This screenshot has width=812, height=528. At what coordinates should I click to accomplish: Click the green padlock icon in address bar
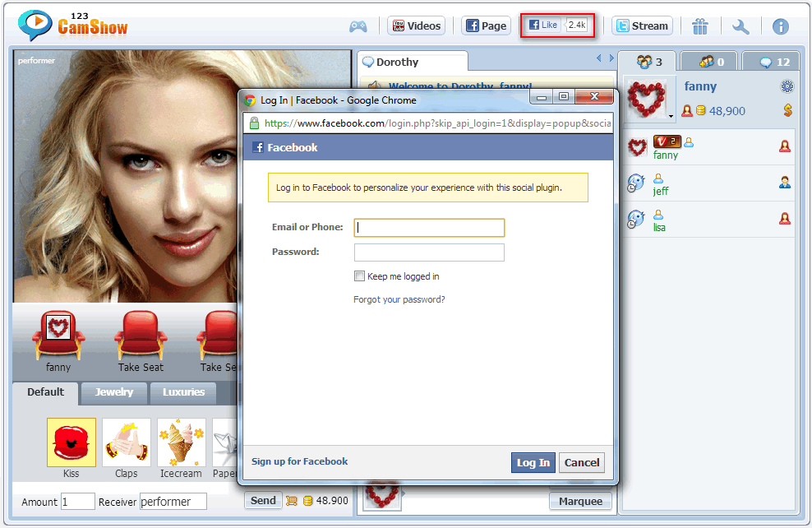coord(254,123)
